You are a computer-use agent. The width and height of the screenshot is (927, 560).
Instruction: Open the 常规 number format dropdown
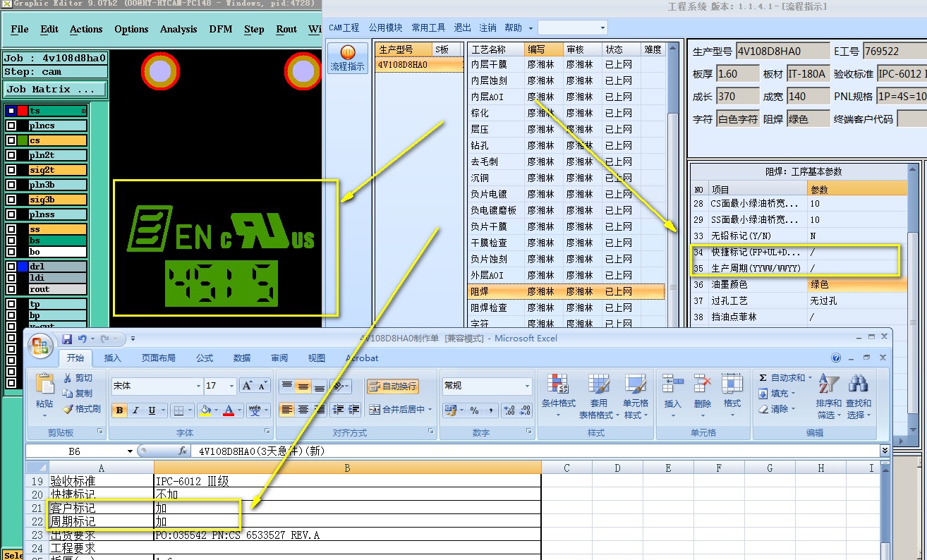click(x=527, y=386)
